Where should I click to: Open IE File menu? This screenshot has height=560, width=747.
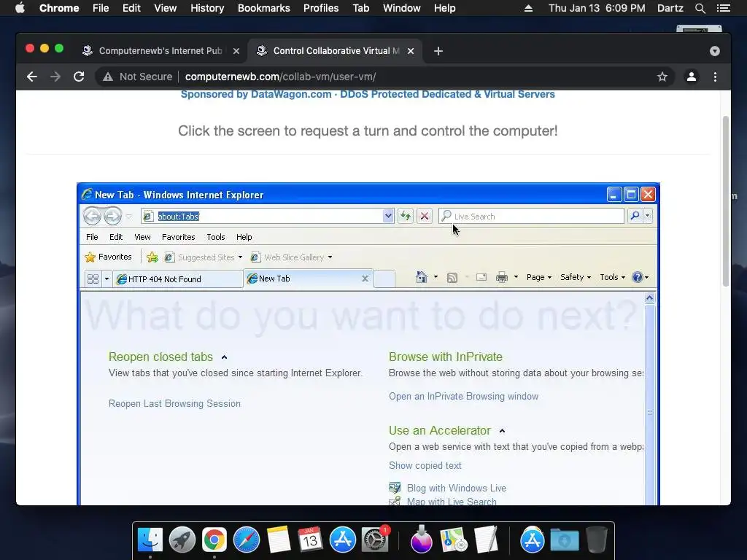[x=92, y=237]
